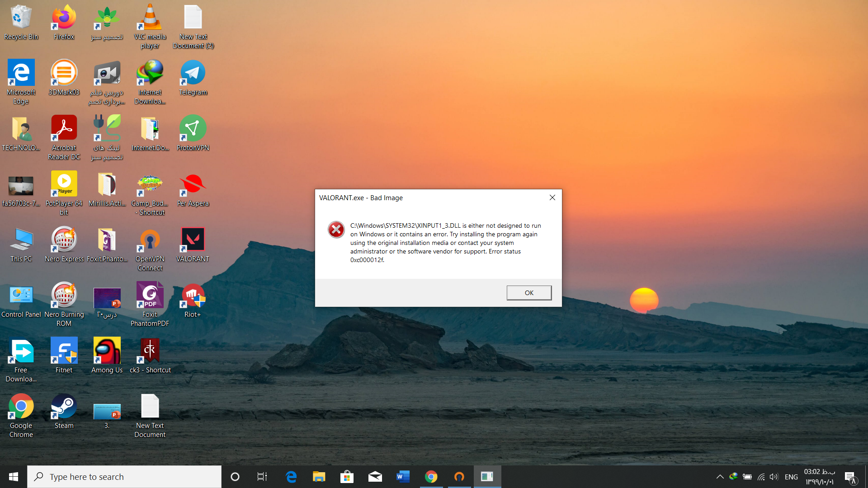Expand the hidden system tray icons
This screenshot has height=488, width=868.
pyautogui.click(x=720, y=477)
